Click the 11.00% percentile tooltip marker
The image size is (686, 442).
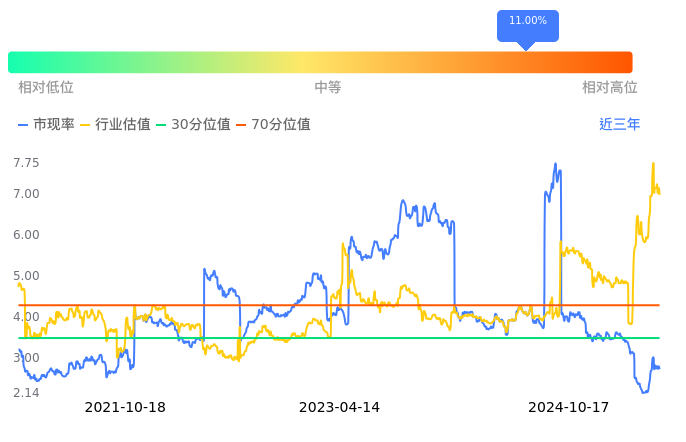pyautogui.click(x=527, y=22)
